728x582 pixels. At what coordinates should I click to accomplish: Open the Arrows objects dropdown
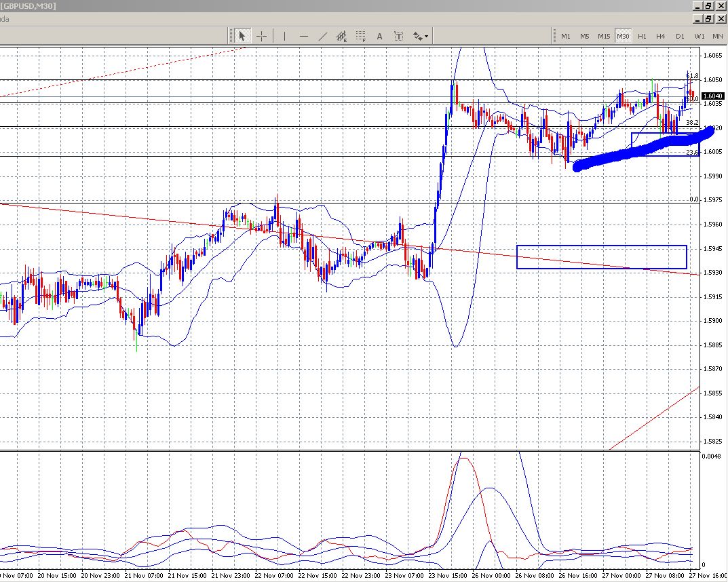(x=421, y=36)
